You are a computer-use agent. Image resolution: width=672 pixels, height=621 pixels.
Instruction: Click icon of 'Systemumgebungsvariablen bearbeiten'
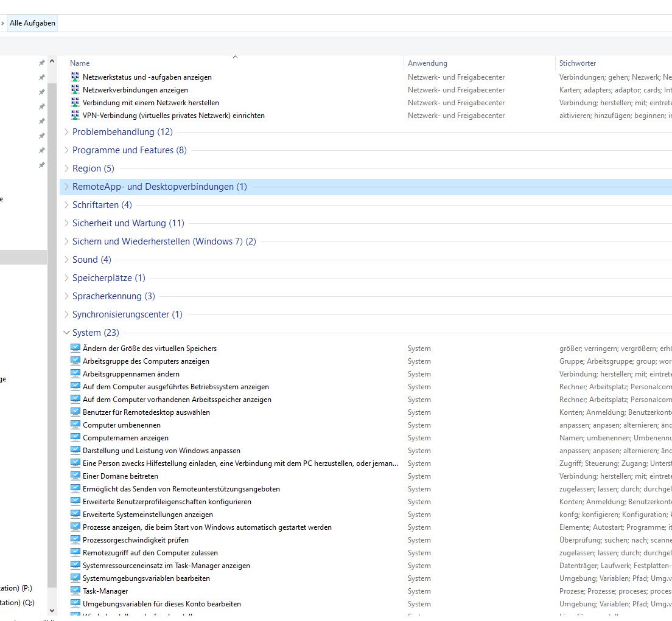click(75, 578)
